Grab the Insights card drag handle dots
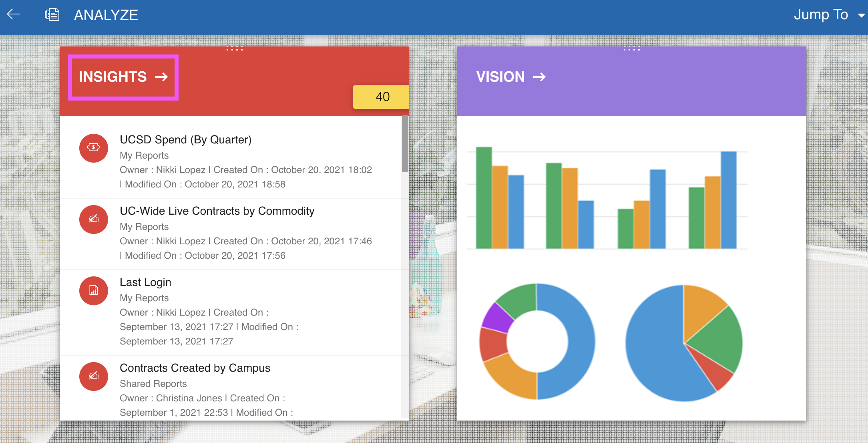The image size is (868, 443). coord(235,49)
